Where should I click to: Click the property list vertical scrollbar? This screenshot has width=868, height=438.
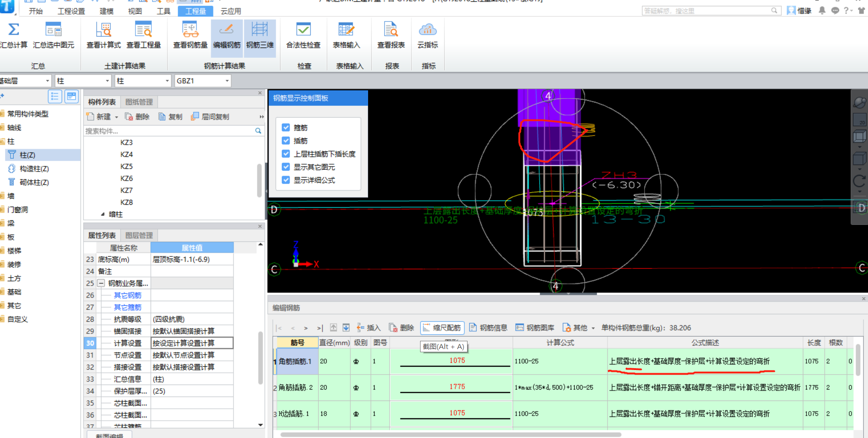click(260, 358)
